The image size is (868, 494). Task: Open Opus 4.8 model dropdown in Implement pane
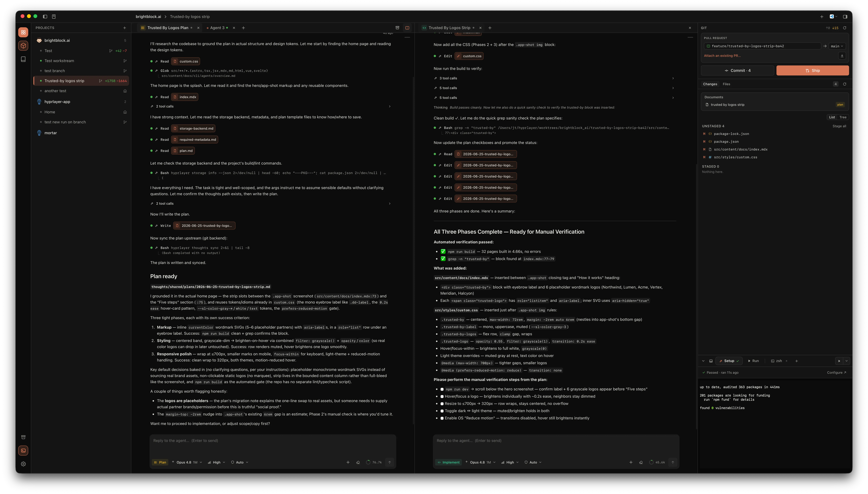coord(480,462)
